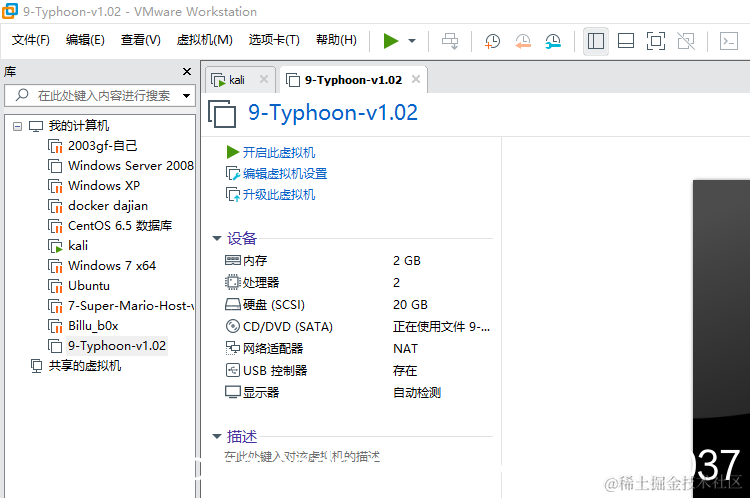Toggle the library sidebar view icon

point(596,41)
